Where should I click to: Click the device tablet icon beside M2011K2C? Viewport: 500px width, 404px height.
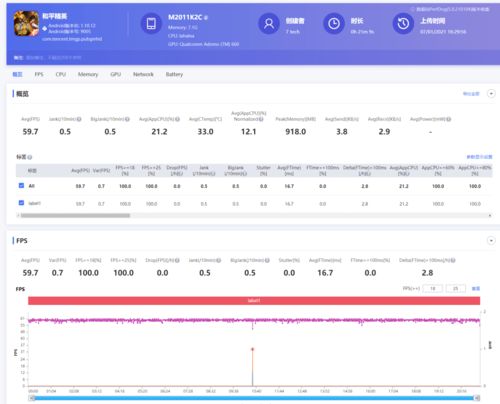(151, 24)
